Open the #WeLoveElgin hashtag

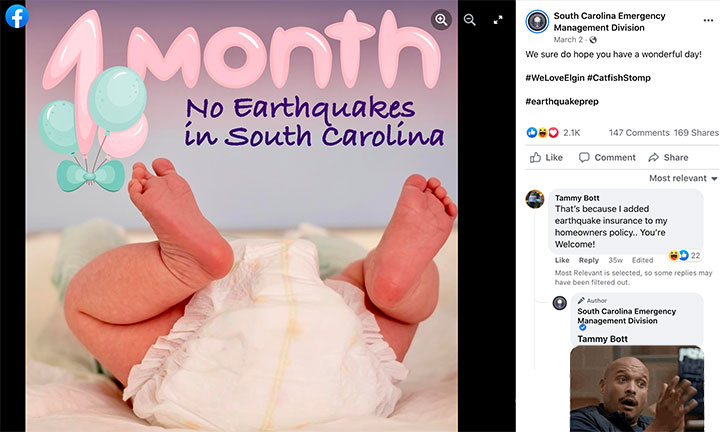pos(553,77)
